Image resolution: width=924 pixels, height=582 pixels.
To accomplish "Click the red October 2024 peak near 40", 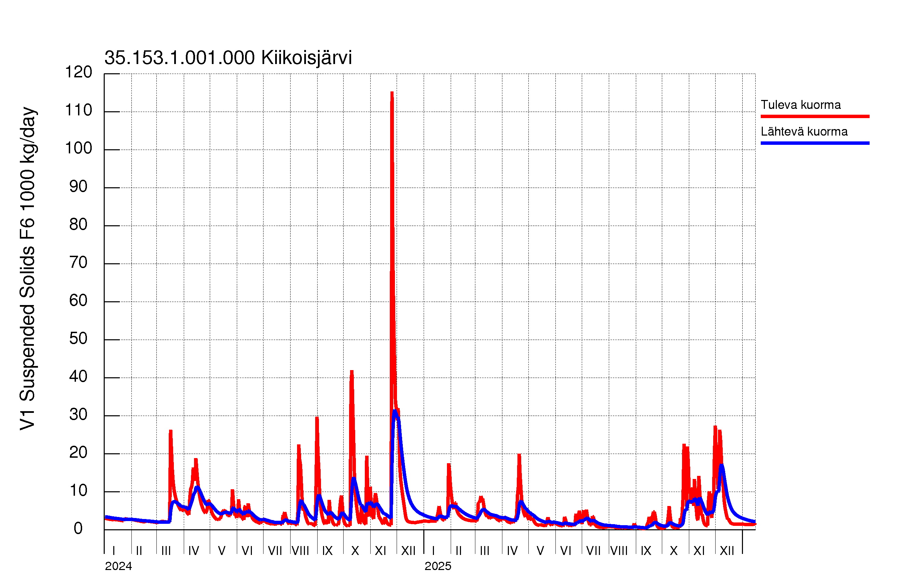I will coord(351,372).
